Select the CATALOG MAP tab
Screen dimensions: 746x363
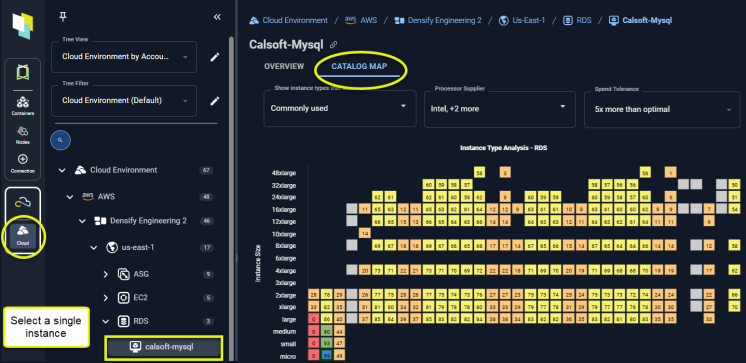(x=359, y=66)
